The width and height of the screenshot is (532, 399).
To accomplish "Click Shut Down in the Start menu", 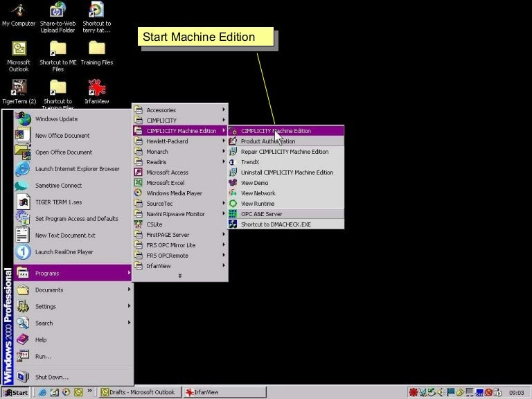I will 53,378.
